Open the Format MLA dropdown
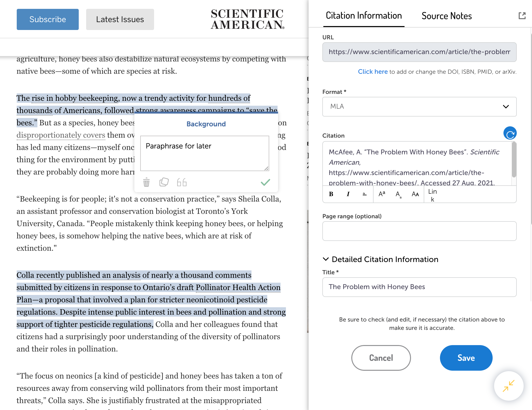Image resolution: width=532 pixels, height=410 pixels. point(419,107)
